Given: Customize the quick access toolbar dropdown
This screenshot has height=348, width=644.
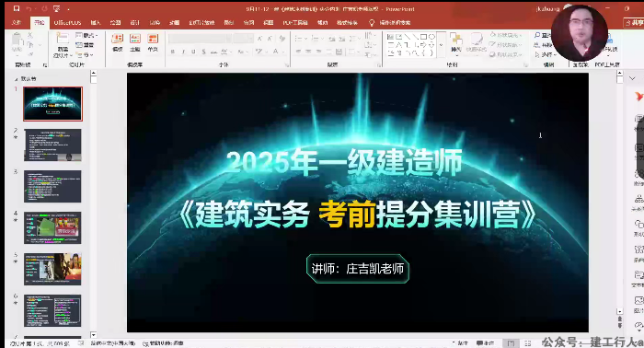Looking at the screenshot, I should [x=68, y=9].
